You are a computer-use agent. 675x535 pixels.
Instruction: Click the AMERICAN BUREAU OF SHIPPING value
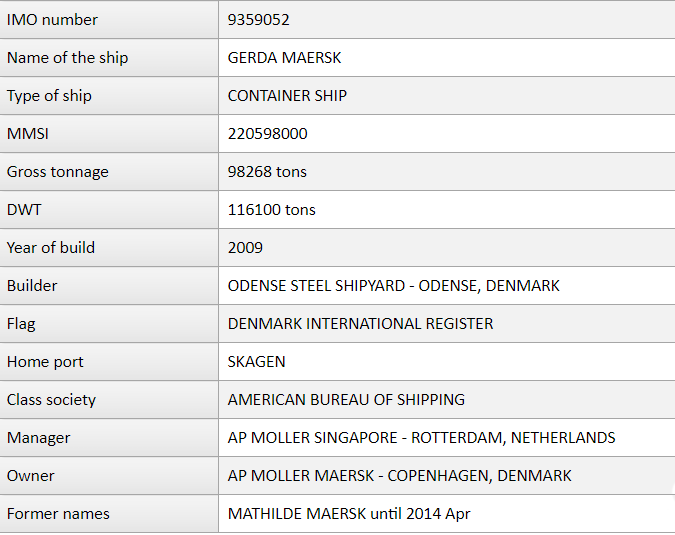coord(346,400)
